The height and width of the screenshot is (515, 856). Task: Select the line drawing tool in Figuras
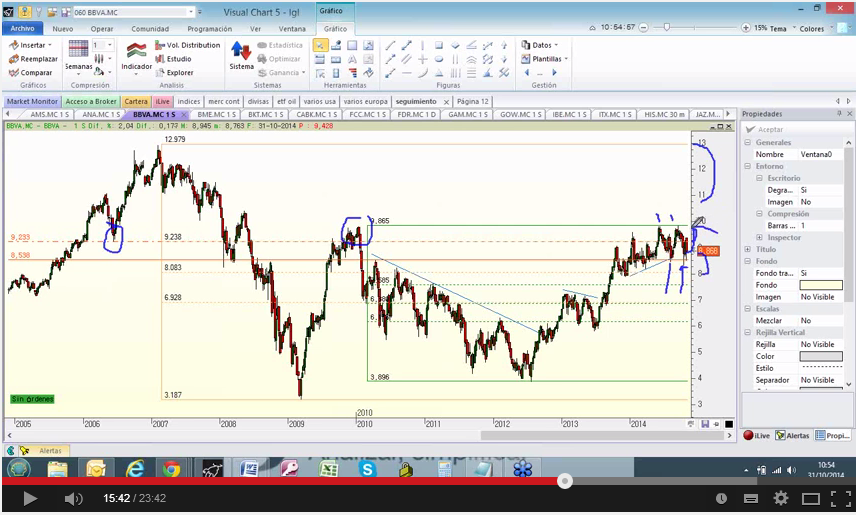click(390, 45)
